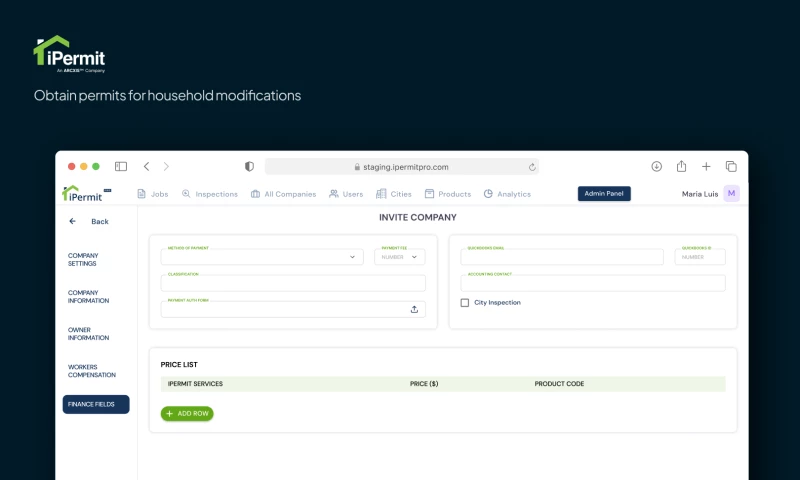The width and height of the screenshot is (800, 480).
Task: Click the Back arrow icon
Action: 72,221
